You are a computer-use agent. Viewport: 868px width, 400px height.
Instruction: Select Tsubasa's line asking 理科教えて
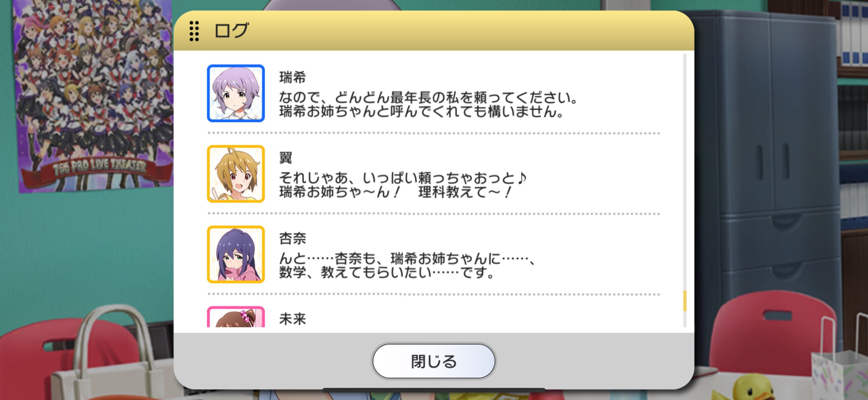pos(403,185)
